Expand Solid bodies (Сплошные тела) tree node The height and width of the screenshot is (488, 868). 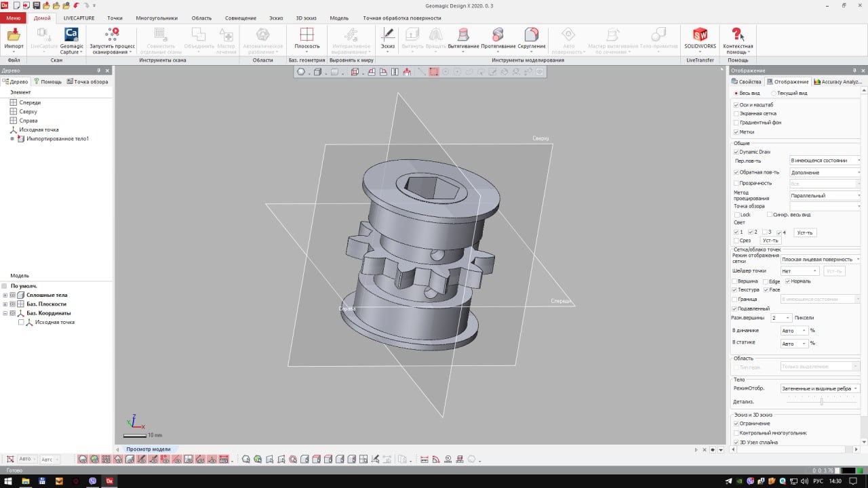[x=5, y=295]
